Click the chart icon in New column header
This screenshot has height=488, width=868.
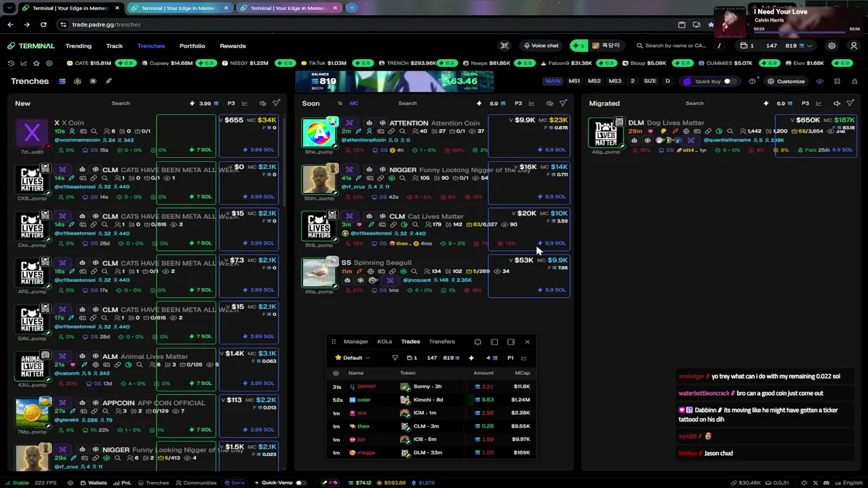point(245,103)
